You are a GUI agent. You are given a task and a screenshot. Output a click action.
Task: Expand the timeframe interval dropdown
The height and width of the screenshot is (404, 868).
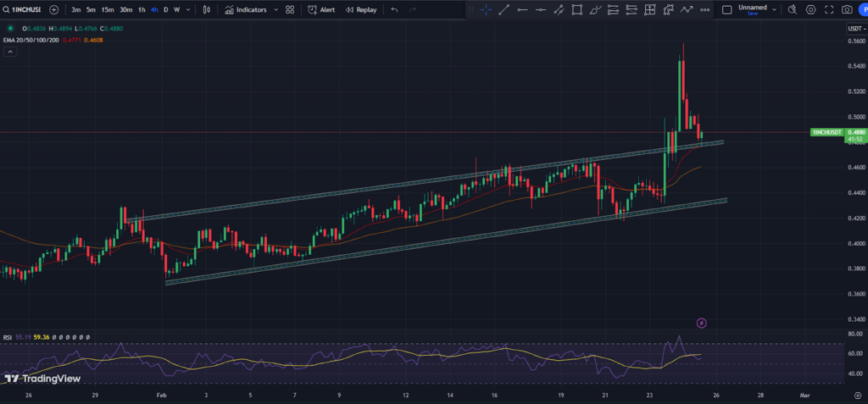pyautogui.click(x=189, y=9)
